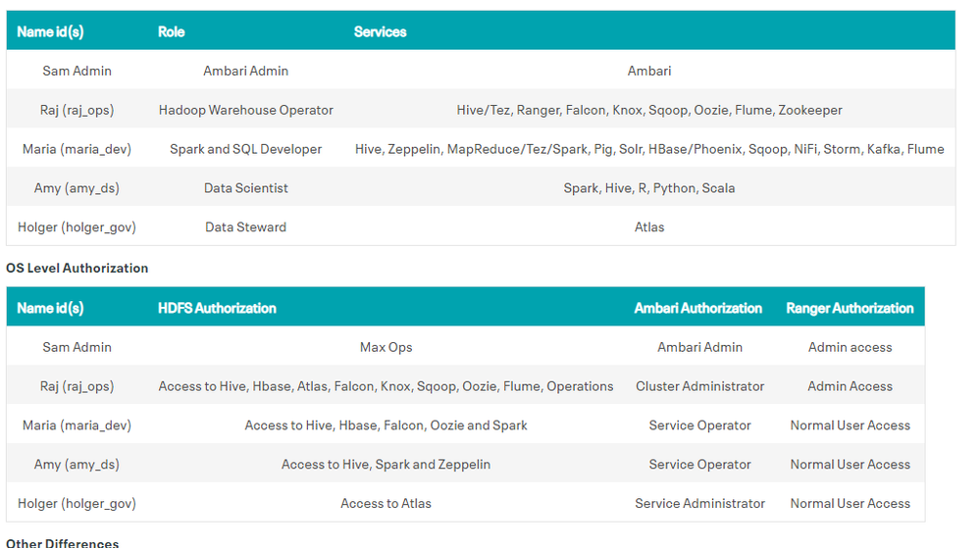Image resolution: width=980 pixels, height=548 pixels.
Task: Select the Service Administrator cell
Action: [699, 503]
